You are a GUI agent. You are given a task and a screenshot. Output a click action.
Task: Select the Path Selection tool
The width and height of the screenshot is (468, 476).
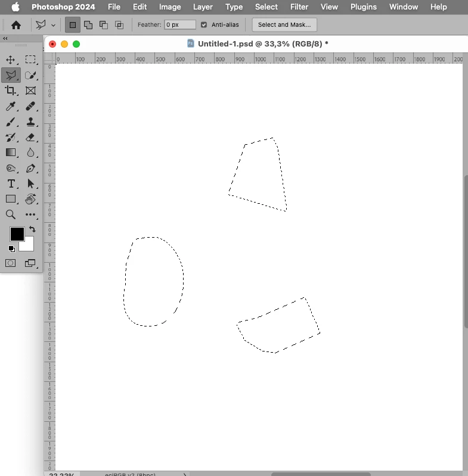(x=30, y=183)
